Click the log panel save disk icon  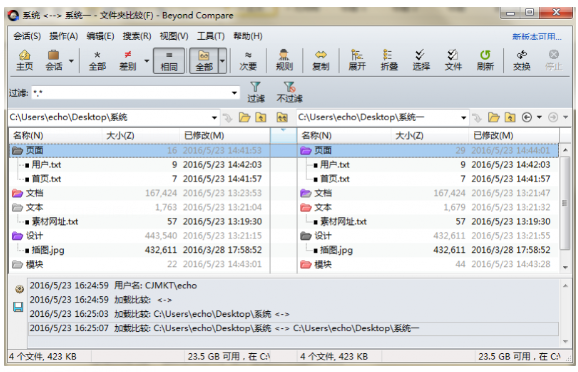tap(18, 307)
